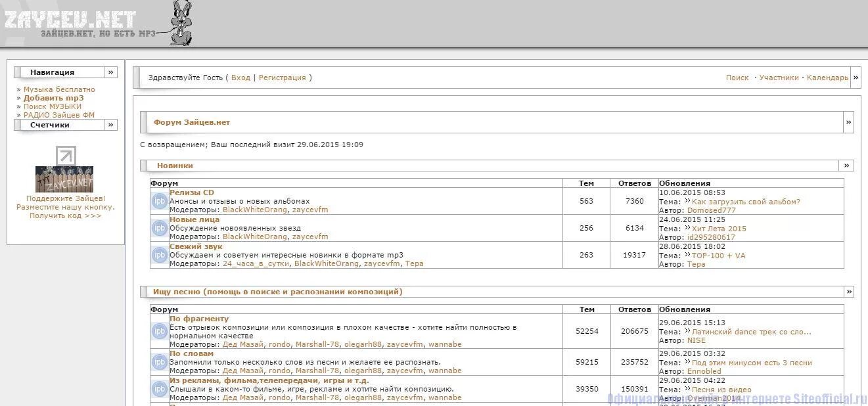
Task: Click last-post arrow before Хит Лета 2015
Action: [687, 229]
